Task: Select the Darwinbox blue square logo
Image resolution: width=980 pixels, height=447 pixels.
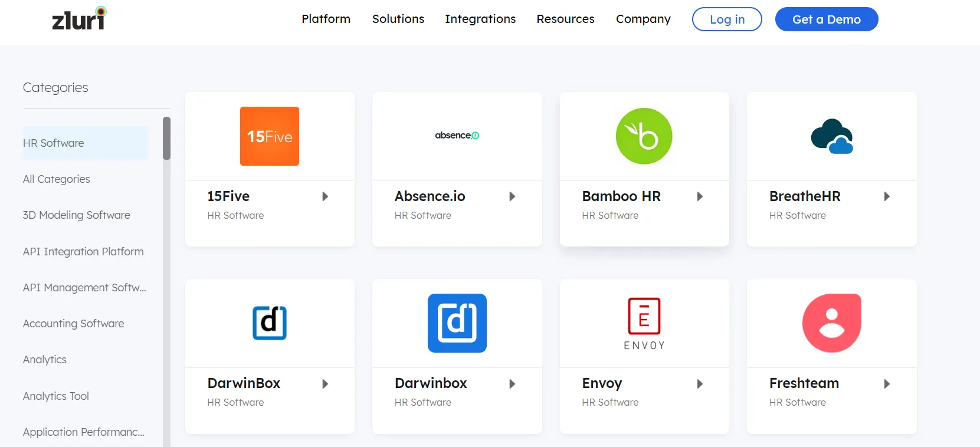Action: 457,323
